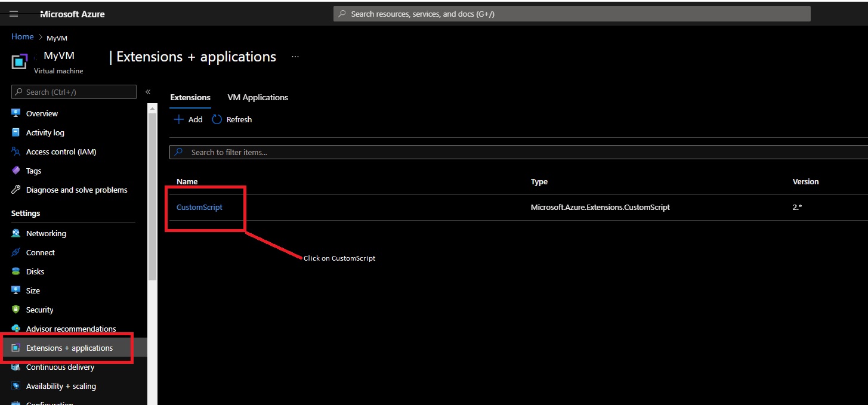Viewport: 868px width, 405px height.
Task: Click Add to install a new extension
Action: click(187, 119)
